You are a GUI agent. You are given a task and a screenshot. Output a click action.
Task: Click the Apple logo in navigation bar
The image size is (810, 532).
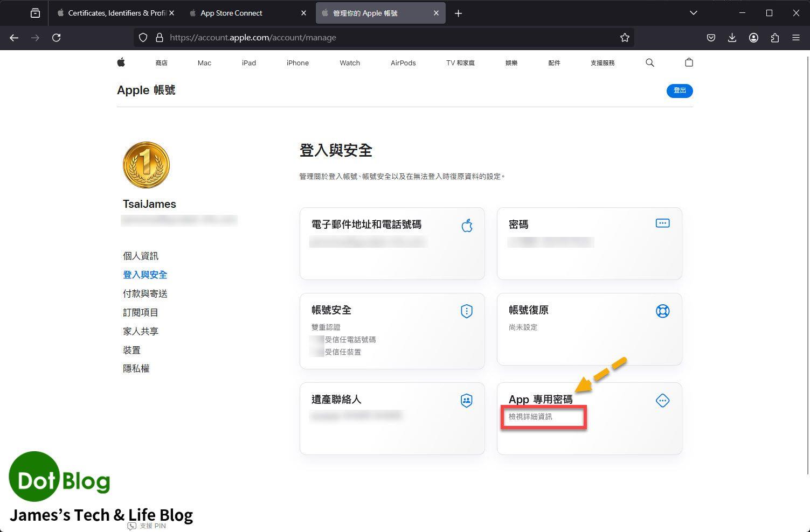point(121,62)
